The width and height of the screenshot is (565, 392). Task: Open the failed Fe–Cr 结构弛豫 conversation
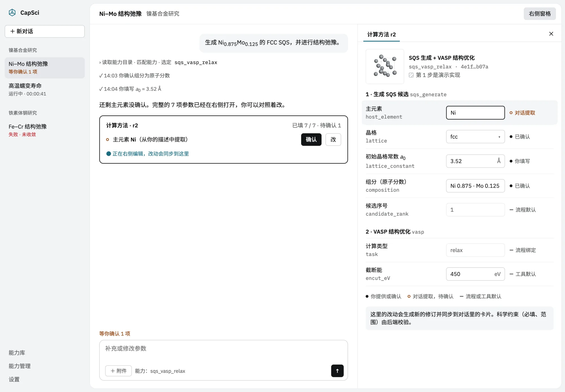pos(45,130)
